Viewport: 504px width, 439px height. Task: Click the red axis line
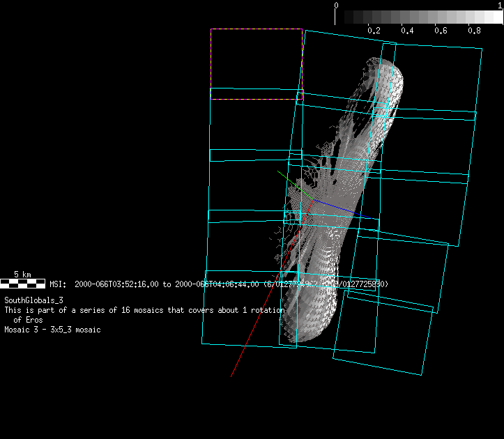(x=251, y=334)
